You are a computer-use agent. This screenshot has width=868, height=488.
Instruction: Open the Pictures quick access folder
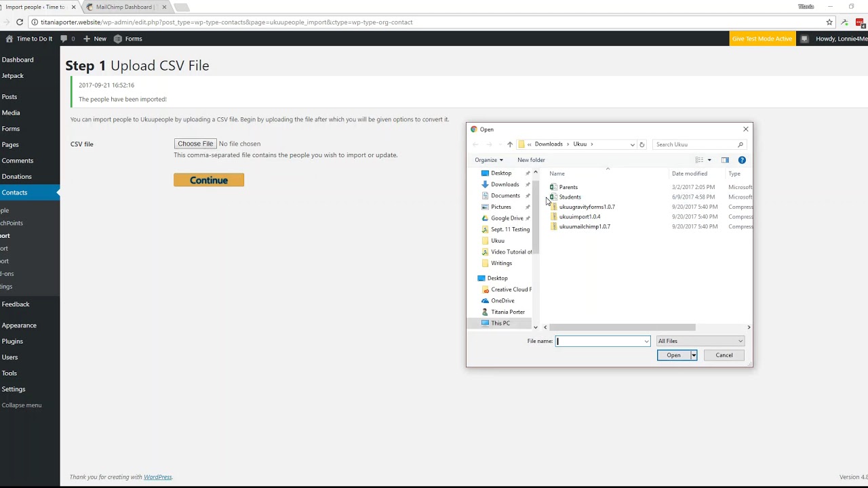tap(500, 207)
